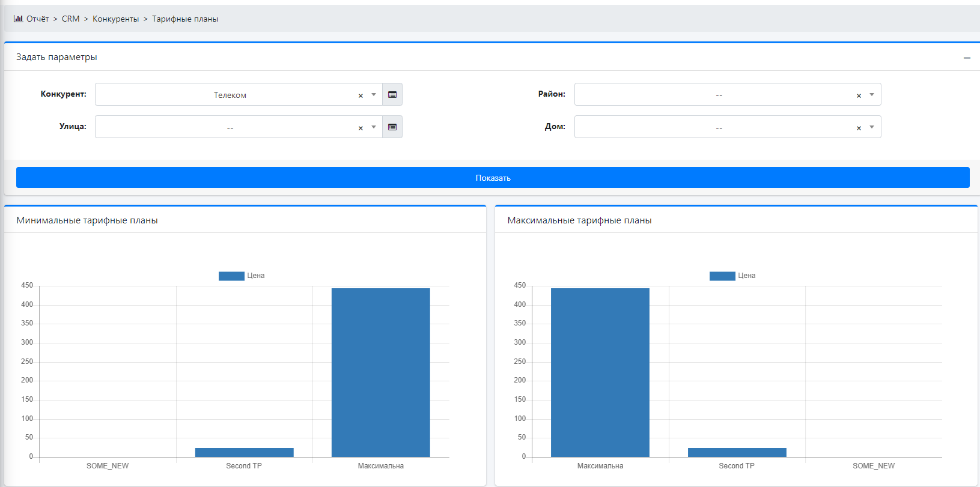Viewport: 980px width, 487px height.
Task: Go to CRM in the breadcrumb
Action: [x=70, y=19]
